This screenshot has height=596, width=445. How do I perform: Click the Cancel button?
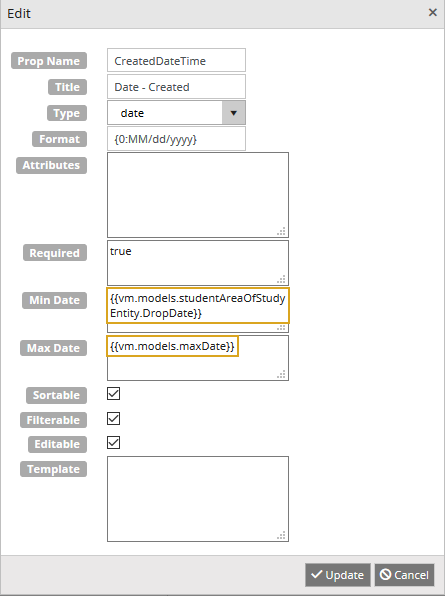404,575
